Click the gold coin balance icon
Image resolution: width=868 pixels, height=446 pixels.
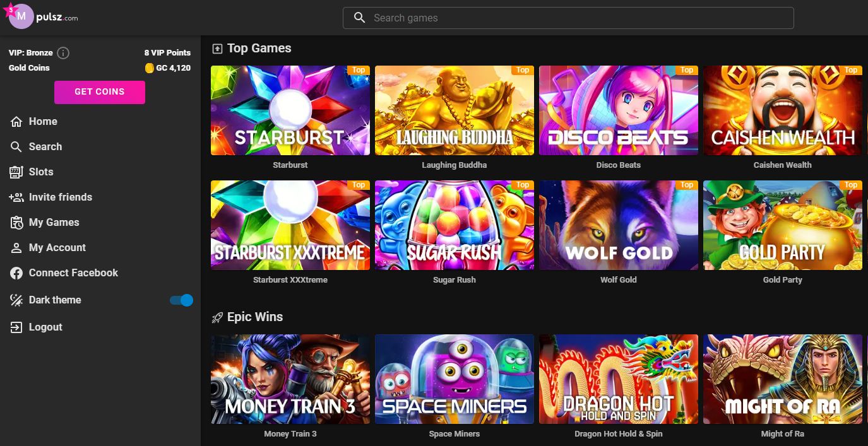click(149, 67)
